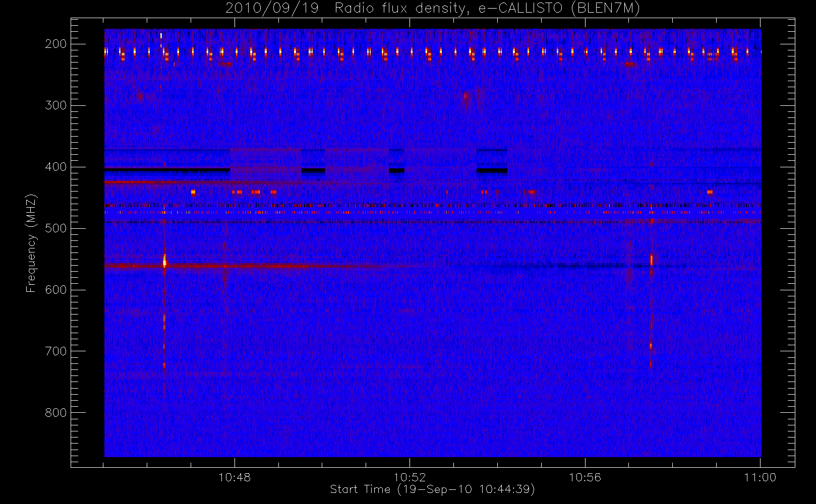This screenshot has width=816, height=504.
Task: Click the 500 frequency tick label
Action: tap(55, 228)
